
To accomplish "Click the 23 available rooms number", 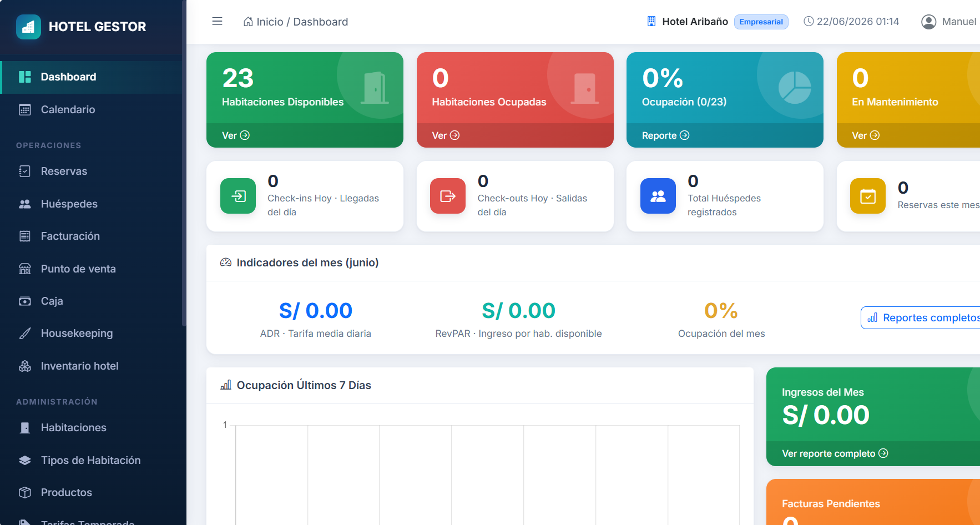I will pos(238,78).
